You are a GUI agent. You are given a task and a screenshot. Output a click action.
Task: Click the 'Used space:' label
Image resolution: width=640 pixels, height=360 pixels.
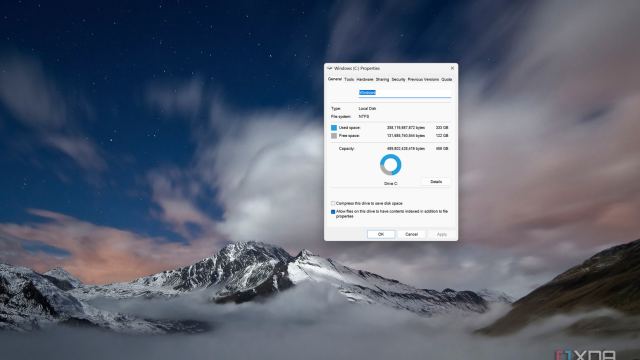click(x=350, y=128)
